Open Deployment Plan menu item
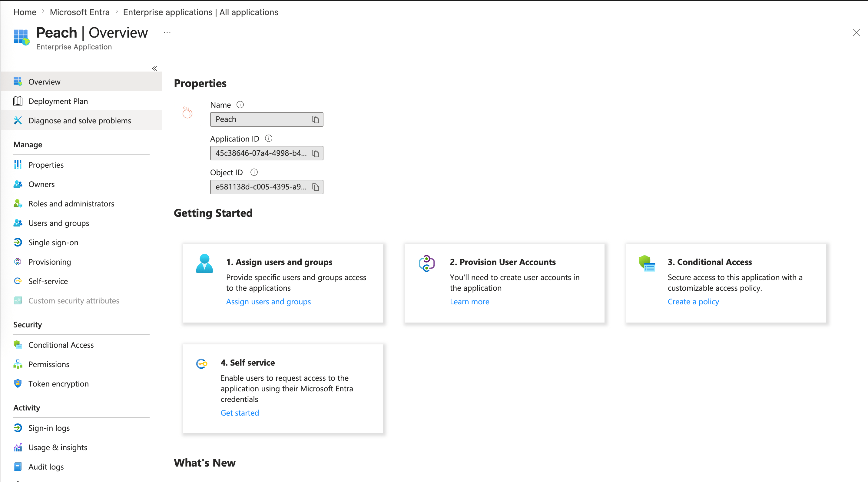868x482 pixels. pos(81,101)
